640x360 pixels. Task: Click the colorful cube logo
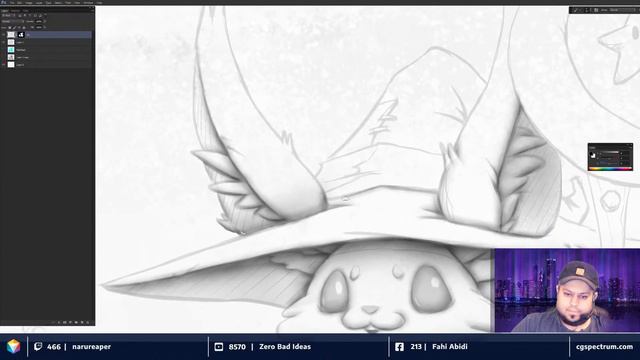pos(13,347)
